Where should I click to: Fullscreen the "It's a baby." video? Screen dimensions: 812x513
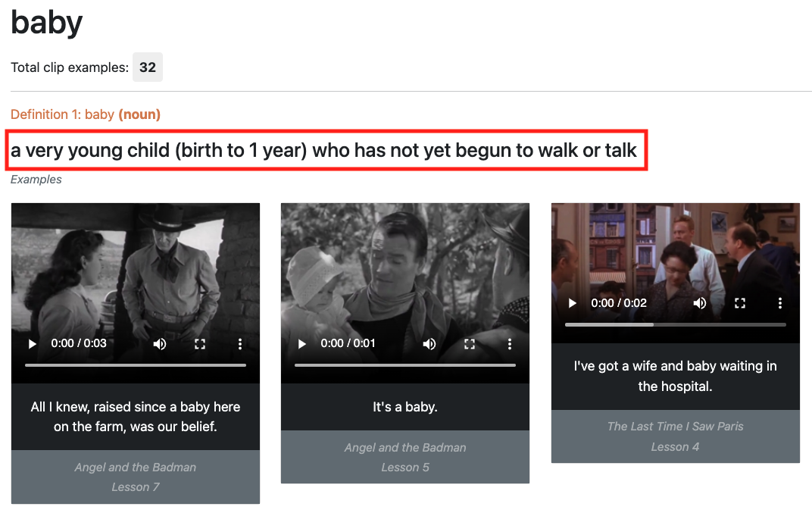(470, 343)
